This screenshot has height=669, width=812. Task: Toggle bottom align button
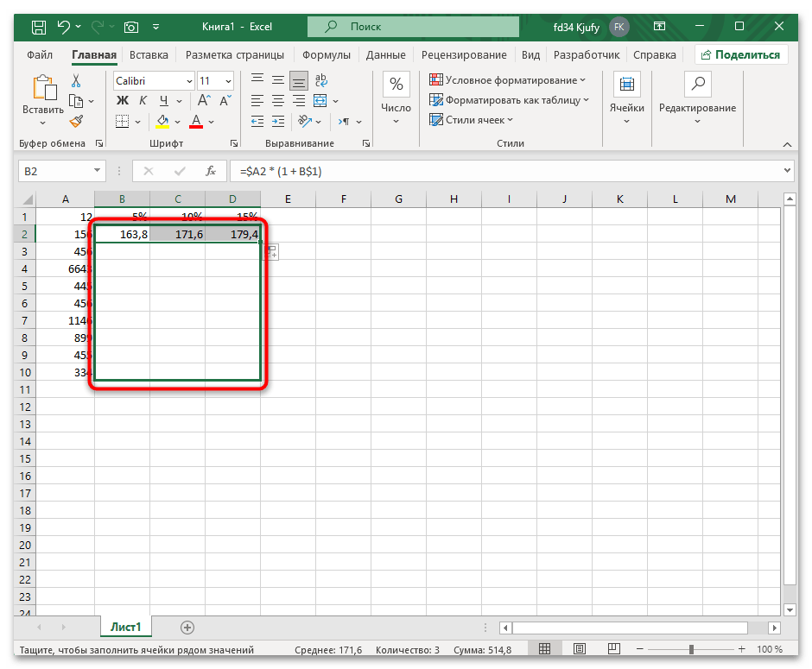(x=299, y=81)
